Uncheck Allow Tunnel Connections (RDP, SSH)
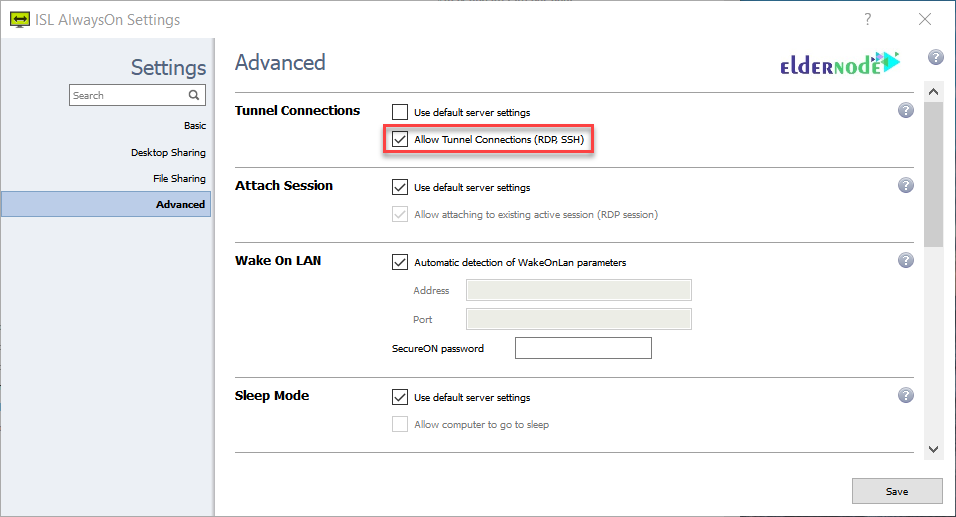 [x=400, y=139]
